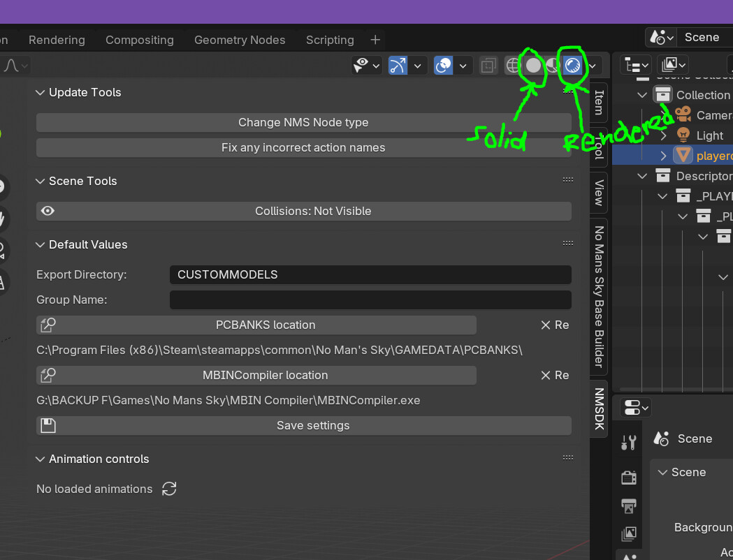Click the Material Preview shading sphere icon

(x=553, y=65)
